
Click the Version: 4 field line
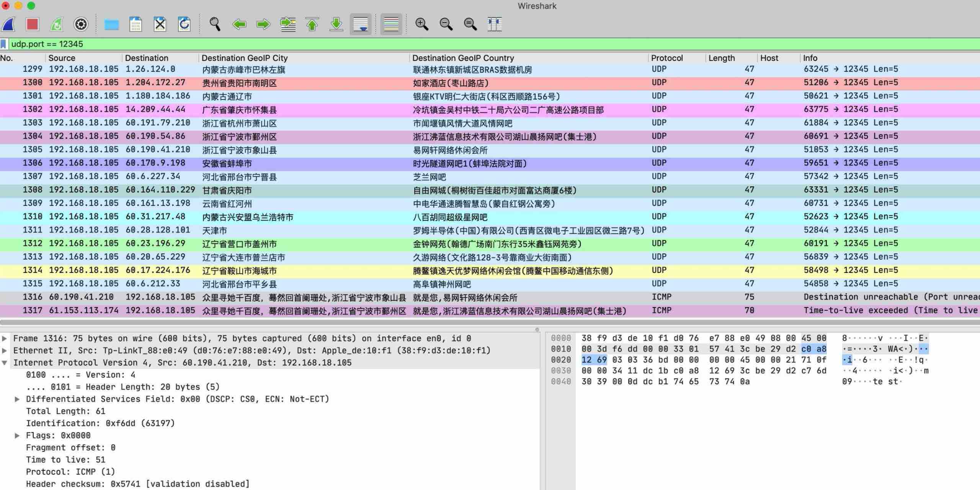[x=81, y=375]
